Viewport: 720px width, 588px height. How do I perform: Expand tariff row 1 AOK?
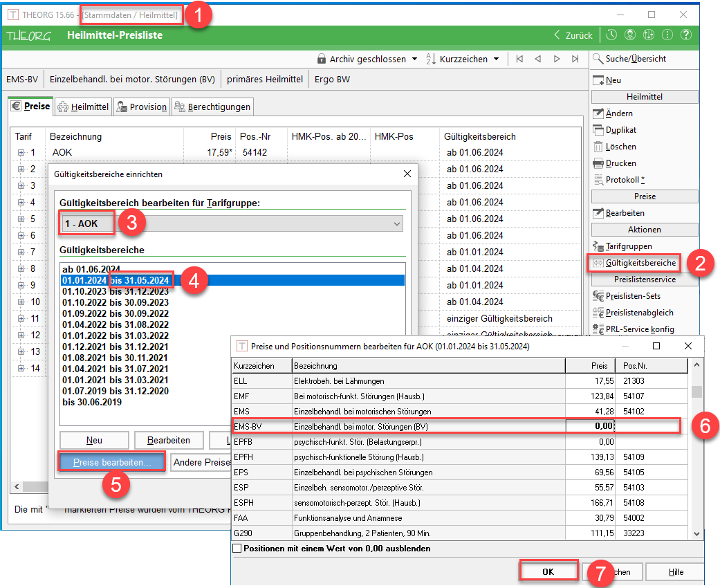(x=21, y=152)
